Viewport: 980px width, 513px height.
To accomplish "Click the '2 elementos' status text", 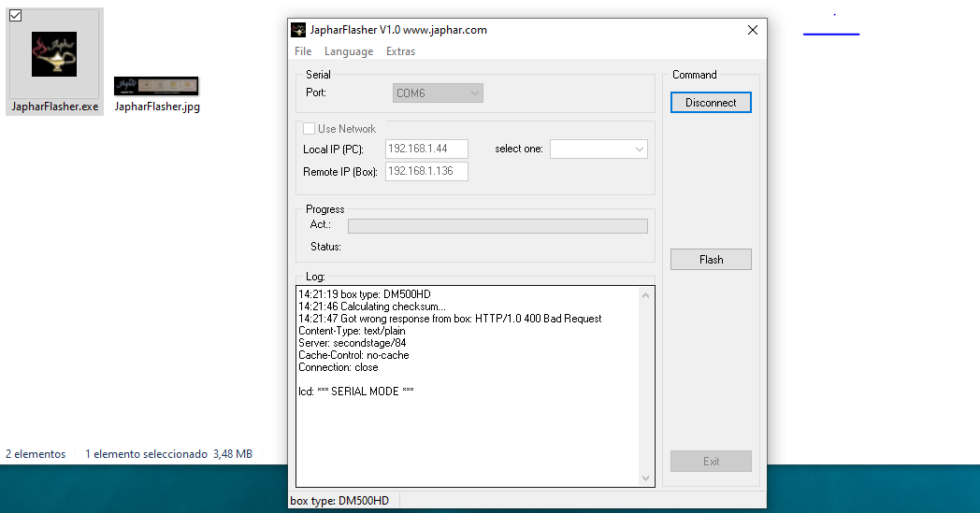I will coord(36,454).
